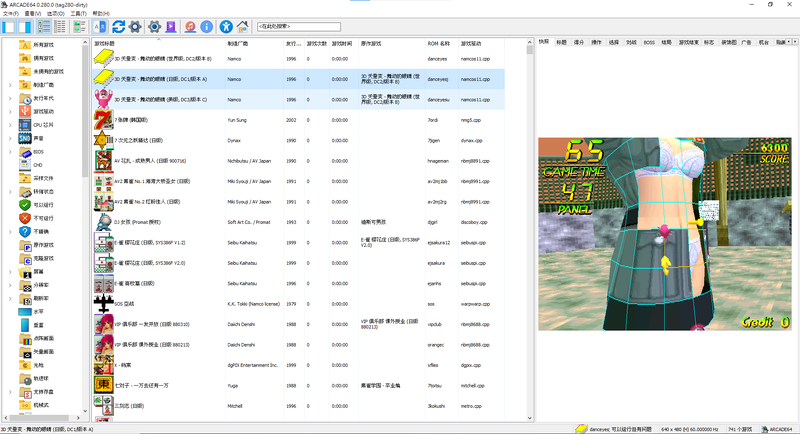Switch to grouped view with icons

pyautogui.click(x=79, y=27)
